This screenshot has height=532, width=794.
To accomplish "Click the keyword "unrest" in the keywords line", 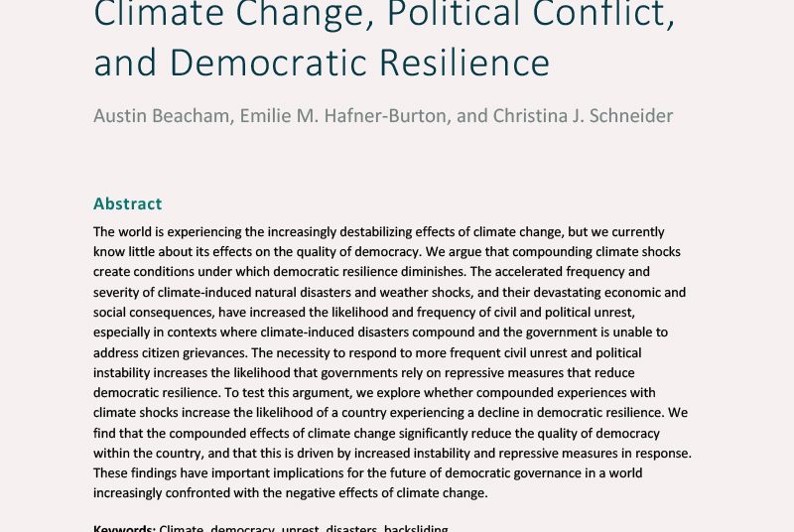I will click(299, 528).
